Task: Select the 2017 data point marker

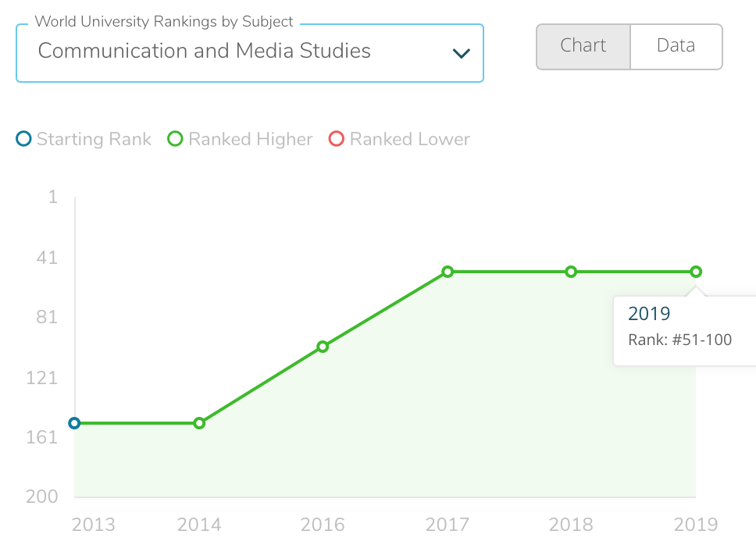Action: point(448,272)
